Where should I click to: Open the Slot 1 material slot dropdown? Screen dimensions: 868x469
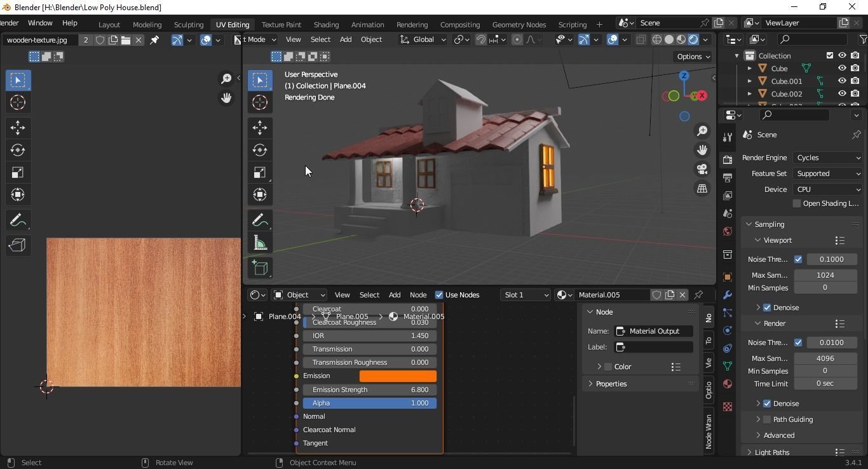(525, 295)
